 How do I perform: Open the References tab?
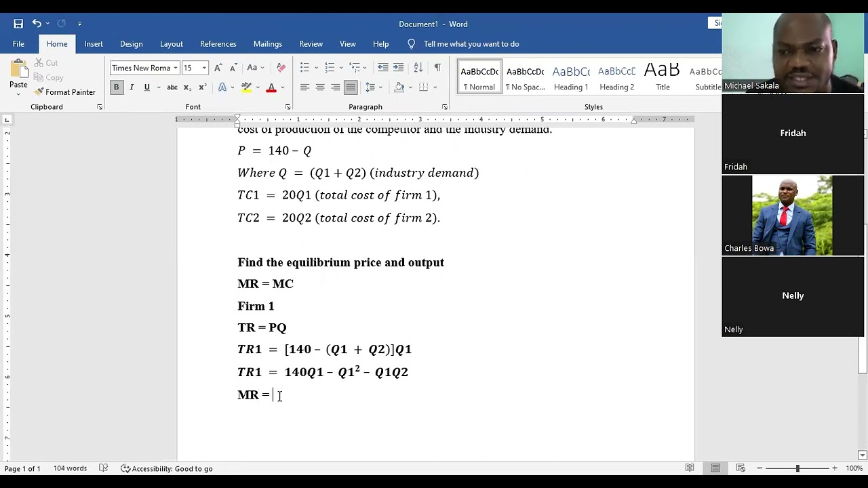(218, 44)
